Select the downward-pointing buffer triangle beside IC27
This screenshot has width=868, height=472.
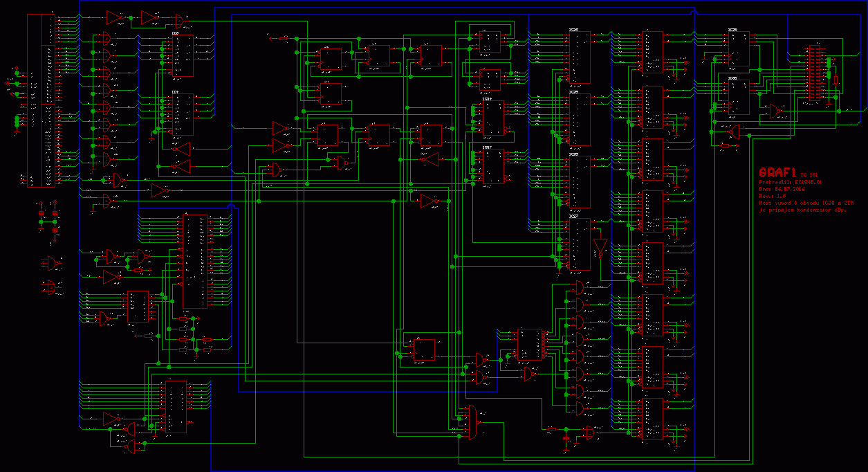coord(599,247)
